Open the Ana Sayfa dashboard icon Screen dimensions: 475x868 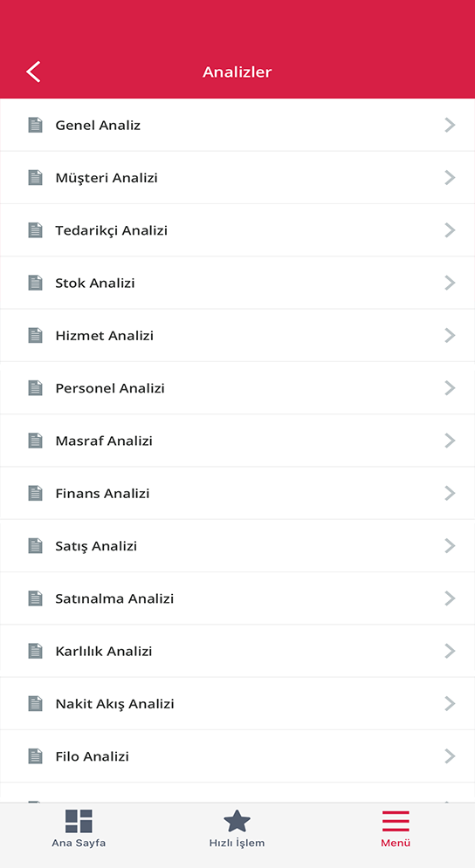click(x=79, y=821)
